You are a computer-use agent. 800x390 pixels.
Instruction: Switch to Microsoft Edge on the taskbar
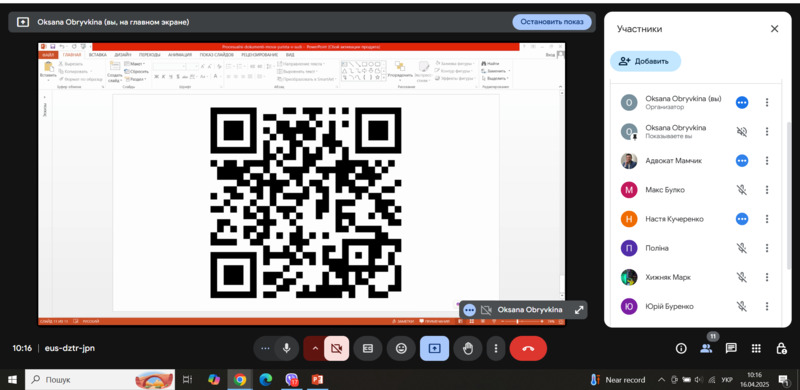266,380
